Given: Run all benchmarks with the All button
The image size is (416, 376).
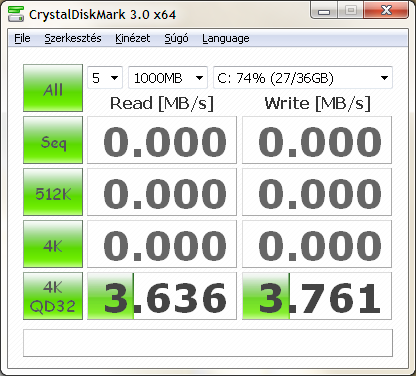Looking at the screenshot, I should click(53, 88).
